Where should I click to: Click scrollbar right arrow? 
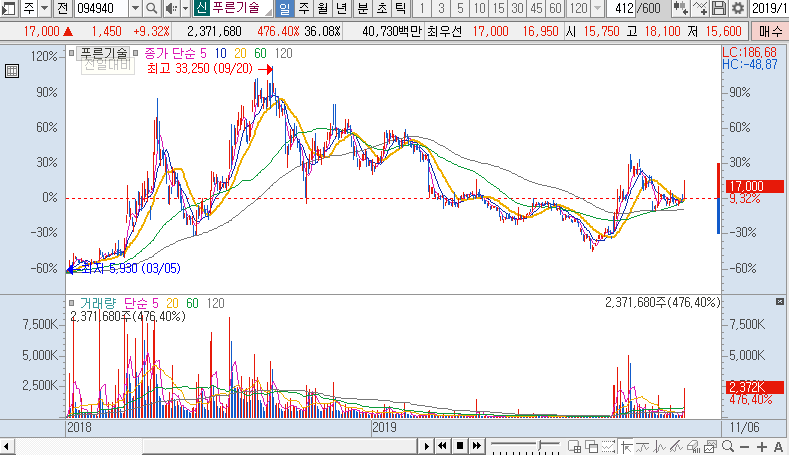[x=426, y=446]
